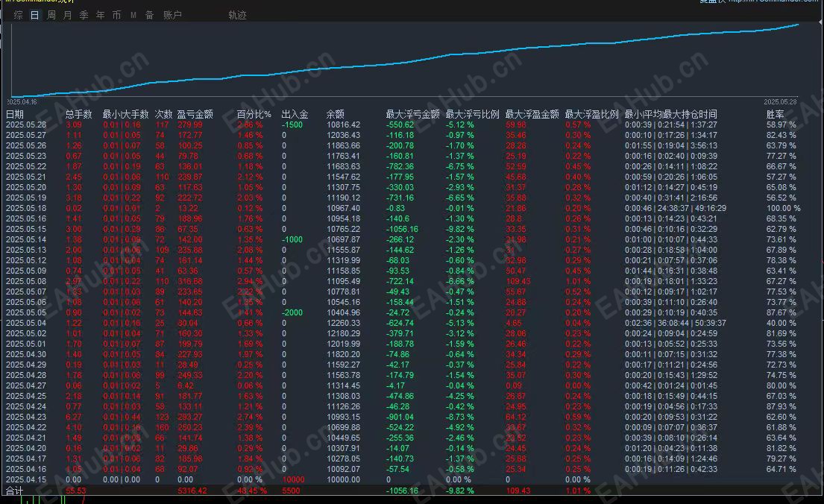Image resolution: width=824 pixels, height=504 pixels.
Task: Click balance value 10816.42
Action: pos(344,125)
